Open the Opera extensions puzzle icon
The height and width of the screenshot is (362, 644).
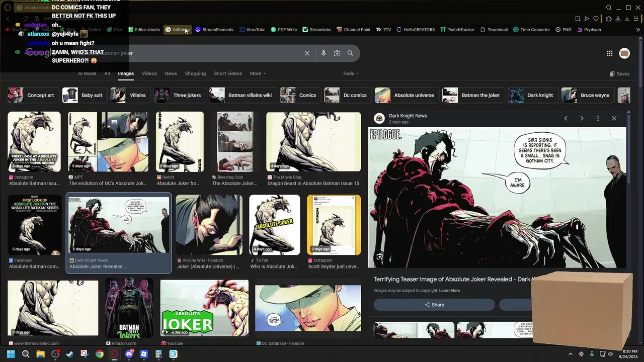(x=609, y=19)
